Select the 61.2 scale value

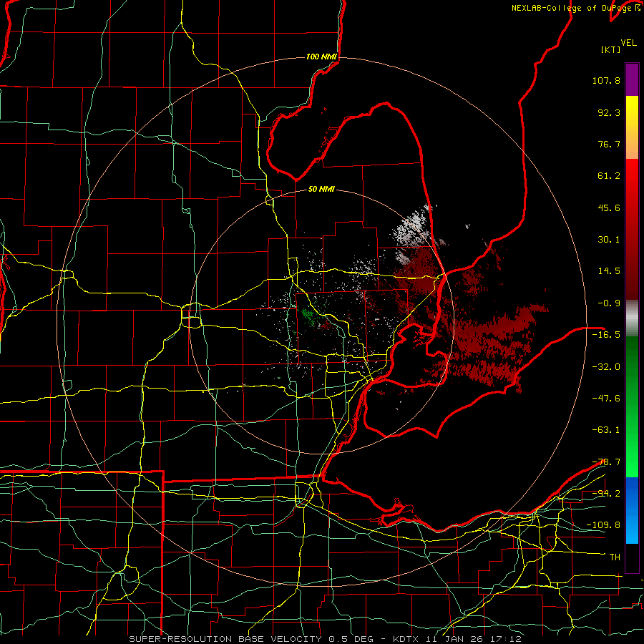(x=609, y=176)
